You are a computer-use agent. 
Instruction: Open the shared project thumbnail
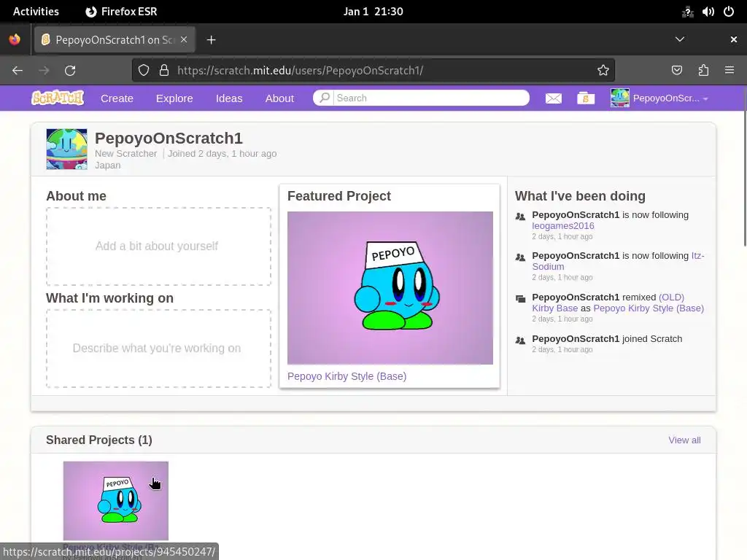point(116,500)
